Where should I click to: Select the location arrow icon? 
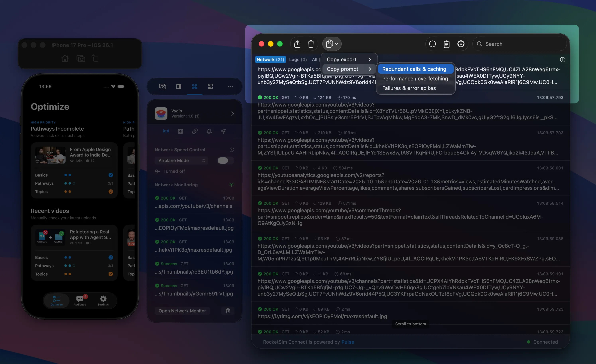point(223,131)
